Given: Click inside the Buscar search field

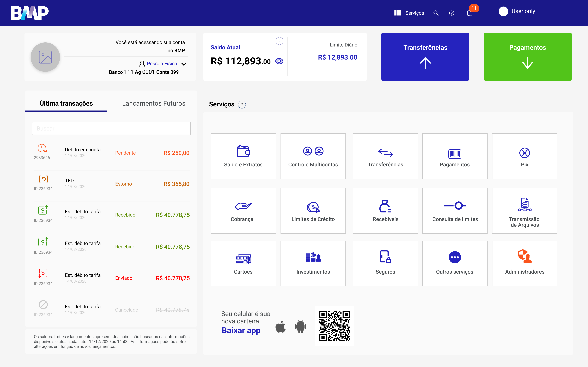Looking at the screenshot, I should [111, 128].
